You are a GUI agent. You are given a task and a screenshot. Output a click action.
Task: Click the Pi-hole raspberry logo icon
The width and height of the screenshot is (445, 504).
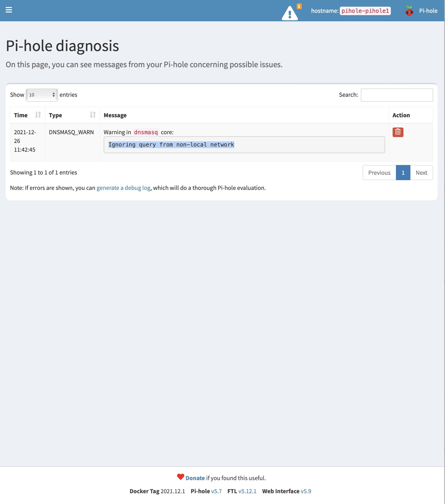tap(409, 11)
